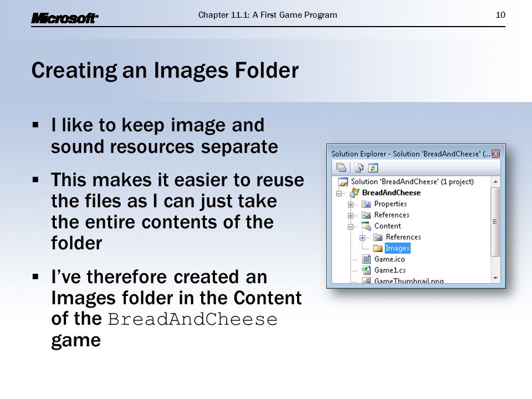This screenshot has width=532, height=399.
Task: Collapse the BreadAndCheese project node
Action: pos(339,193)
